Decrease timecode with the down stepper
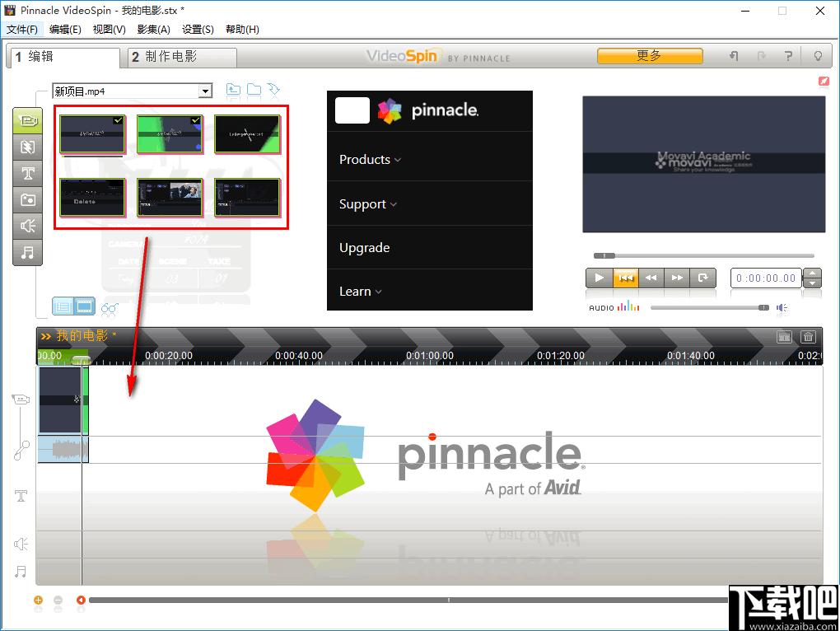This screenshot has width=840, height=631. tap(812, 283)
